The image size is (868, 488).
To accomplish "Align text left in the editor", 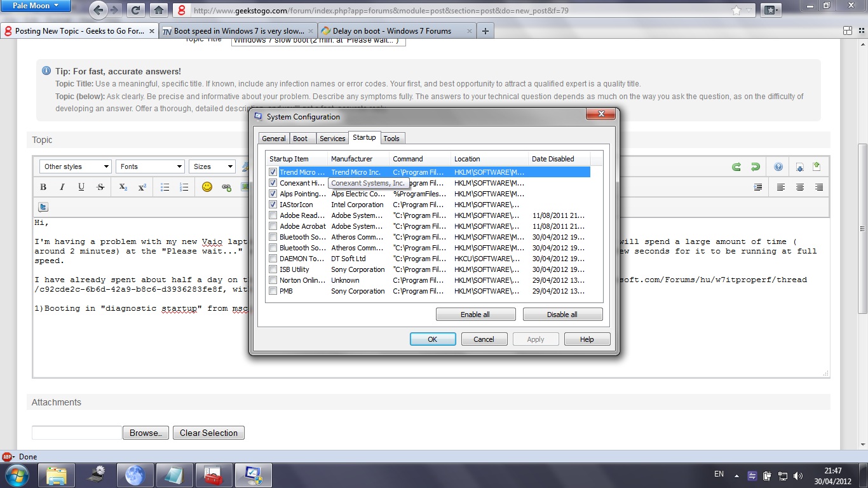I will [x=781, y=187].
